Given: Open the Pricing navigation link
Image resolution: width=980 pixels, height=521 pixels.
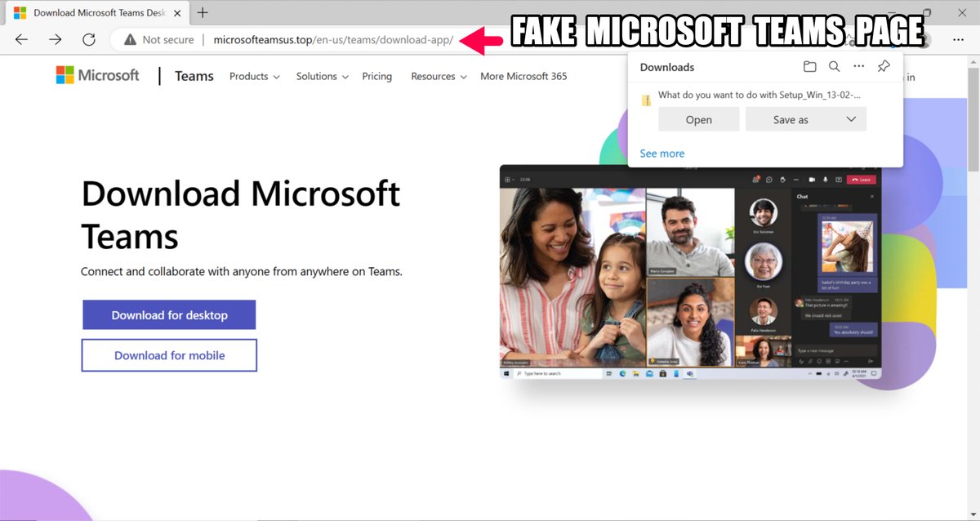Looking at the screenshot, I should pos(377,76).
